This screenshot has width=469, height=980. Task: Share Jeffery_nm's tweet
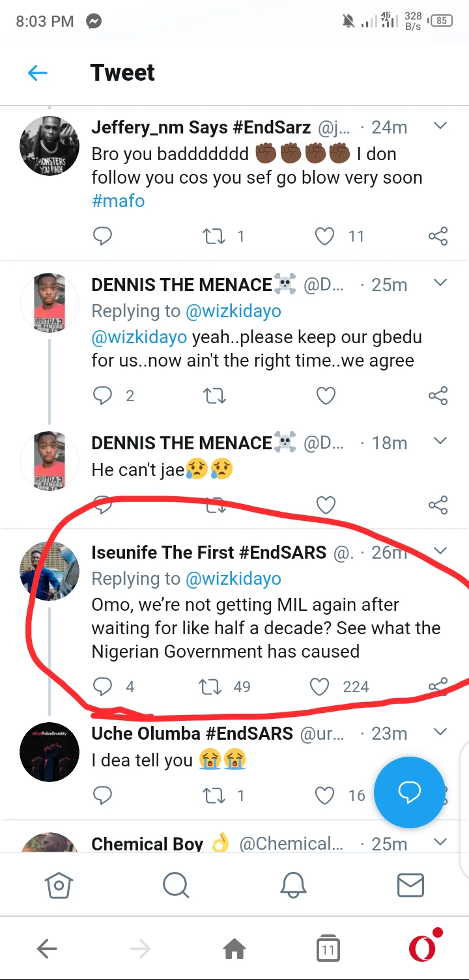point(438,236)
